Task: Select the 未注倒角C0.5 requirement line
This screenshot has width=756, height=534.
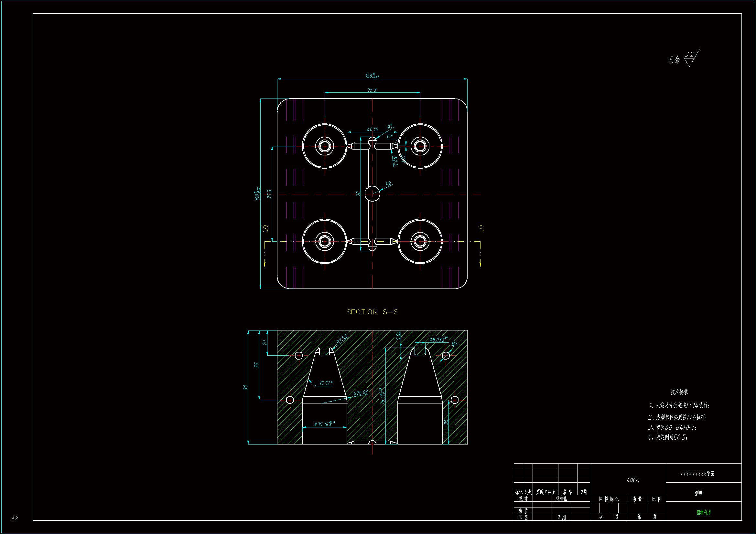Action: point(667,437)
